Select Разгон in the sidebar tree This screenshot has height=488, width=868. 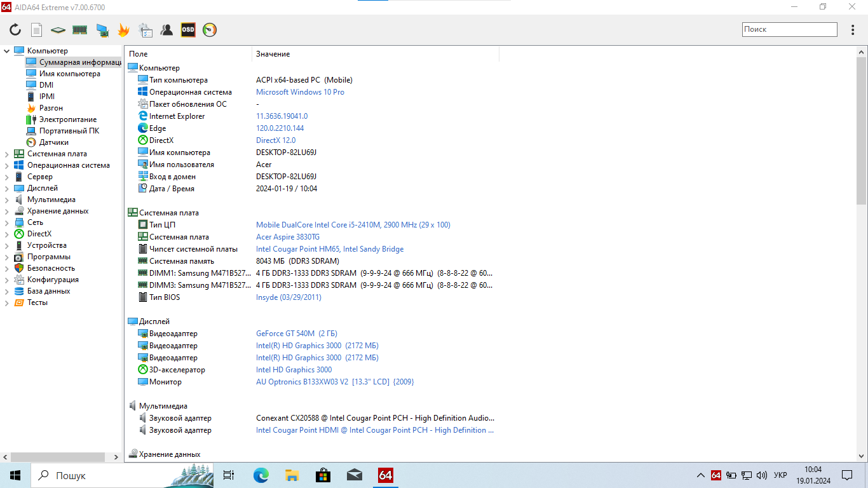(x=51, y=108)
